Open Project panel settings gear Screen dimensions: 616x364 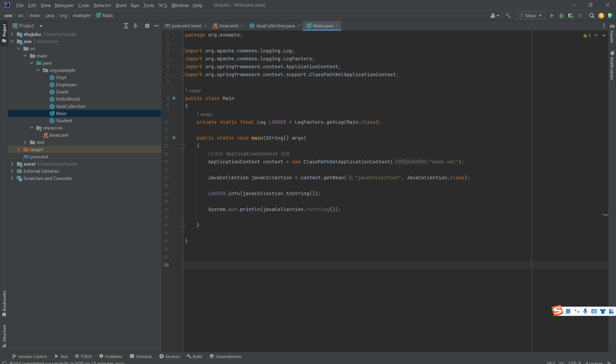tap(147, 26)
